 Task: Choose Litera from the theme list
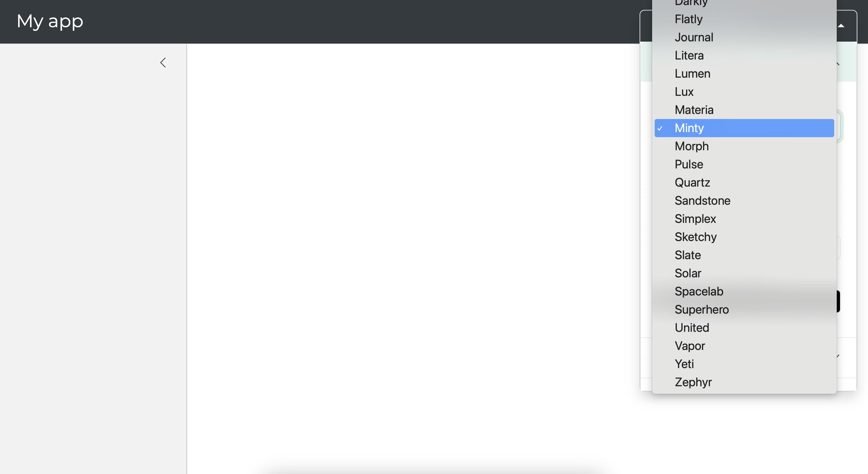click(744, 55)
